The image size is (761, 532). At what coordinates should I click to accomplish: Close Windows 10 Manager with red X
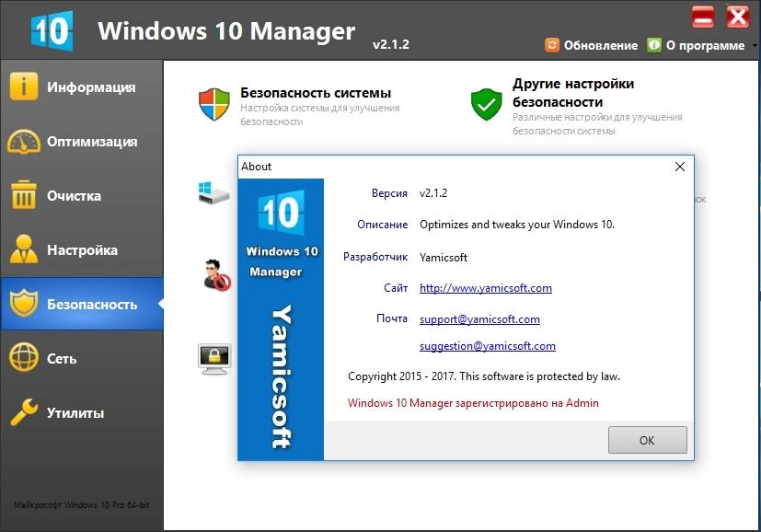pos(738,17)
